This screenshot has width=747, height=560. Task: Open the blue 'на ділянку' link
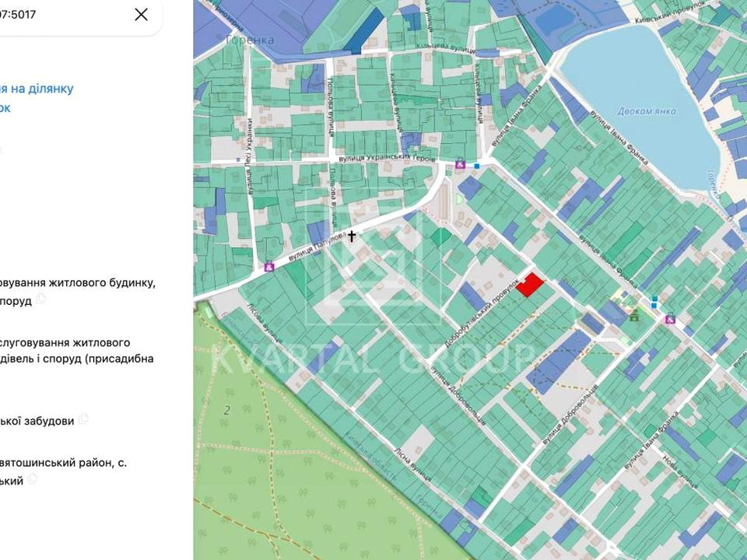tap(37, 89)
